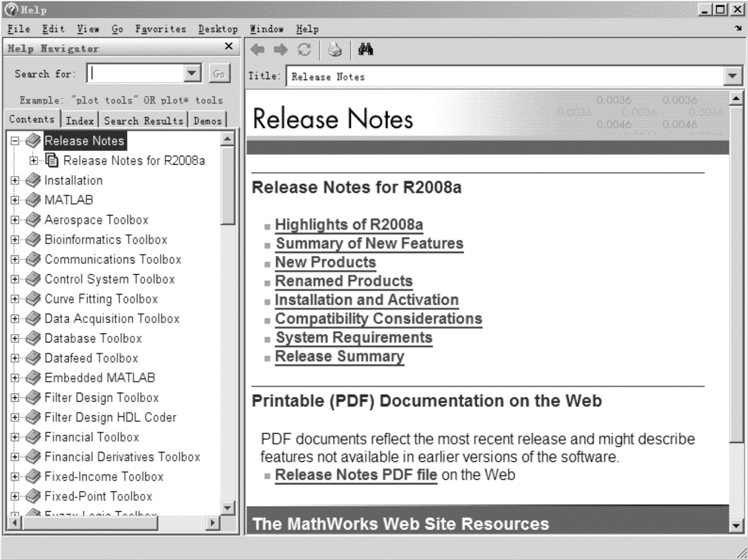
Task: Click the Financial Toolbox book icon
Action: click(33, 437)
